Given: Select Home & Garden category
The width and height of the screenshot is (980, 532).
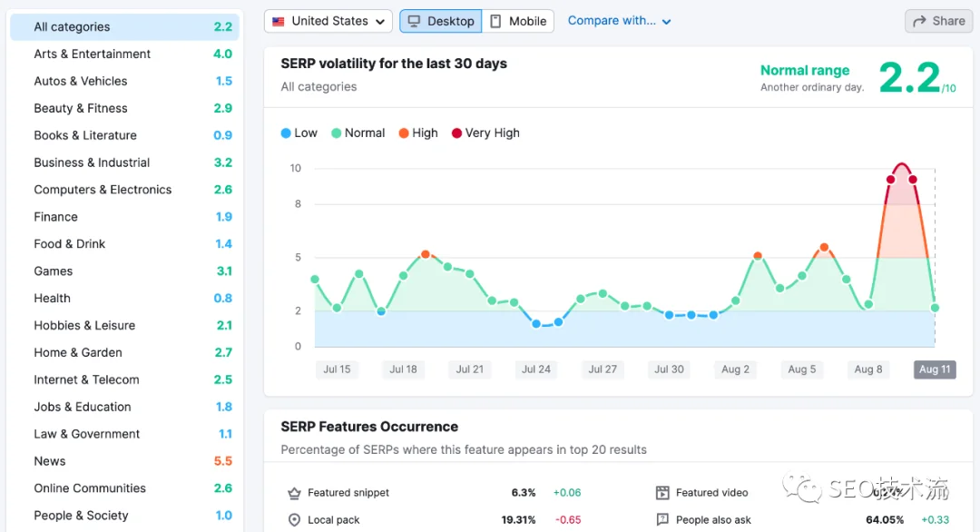Looking at the screenshot, I should click(x=124, y=352).
